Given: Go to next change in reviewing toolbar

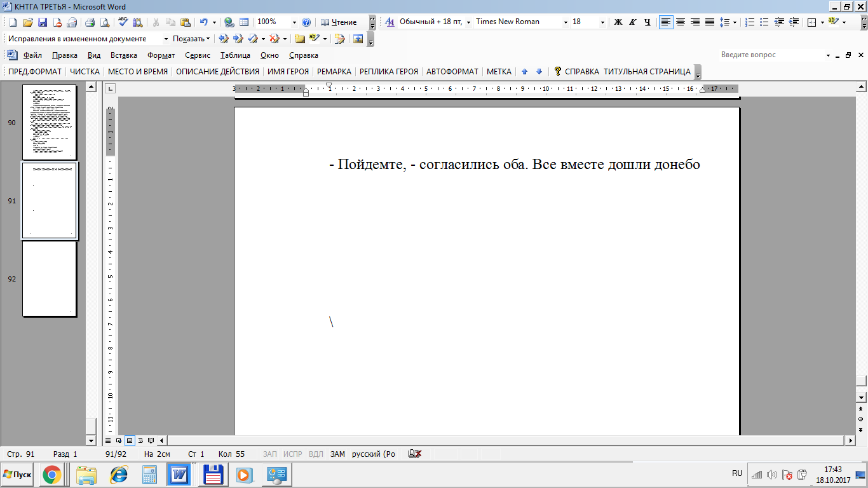Looking at the screenshot, I should tap(239, 39).
